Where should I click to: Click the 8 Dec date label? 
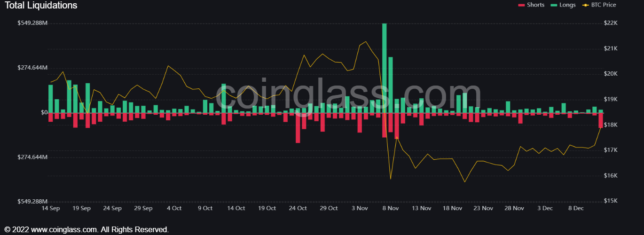coord(575,208)
